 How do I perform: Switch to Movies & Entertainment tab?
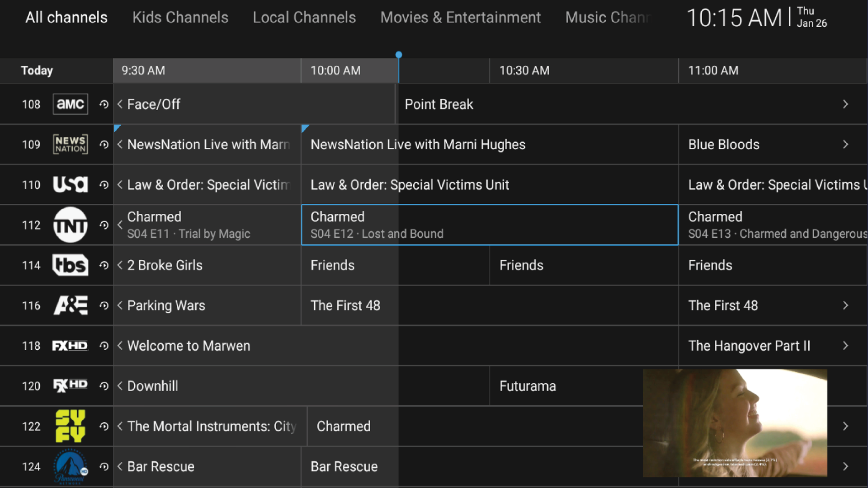click(460, 17)
